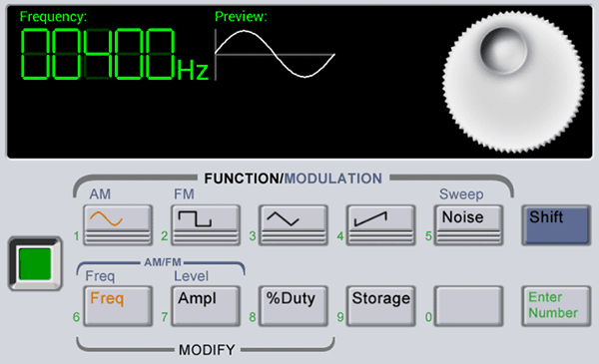Click the Ampl modify button

click(206, 306)
